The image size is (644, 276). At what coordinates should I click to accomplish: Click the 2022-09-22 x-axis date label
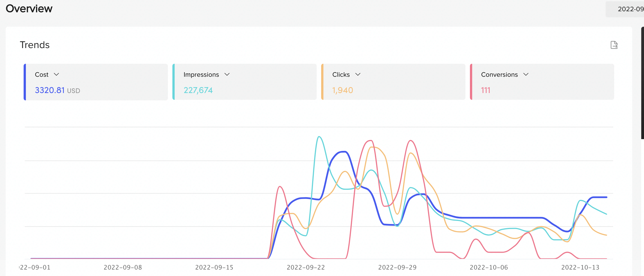coord(306,267)
